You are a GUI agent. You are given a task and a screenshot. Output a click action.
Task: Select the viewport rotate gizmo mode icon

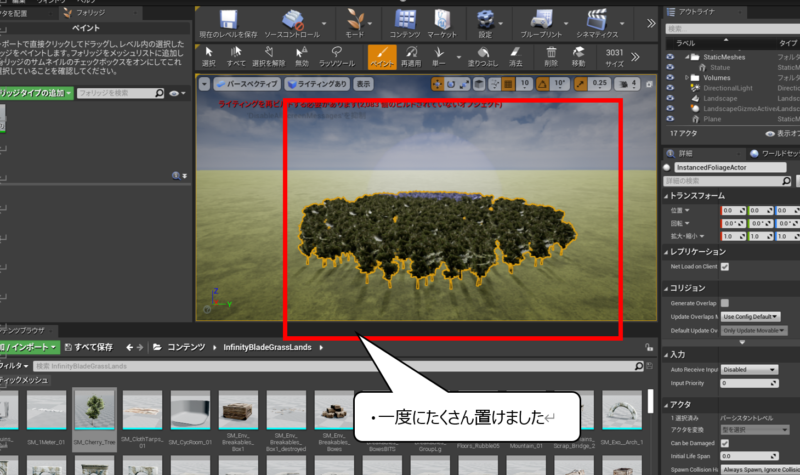pos(451,84)
